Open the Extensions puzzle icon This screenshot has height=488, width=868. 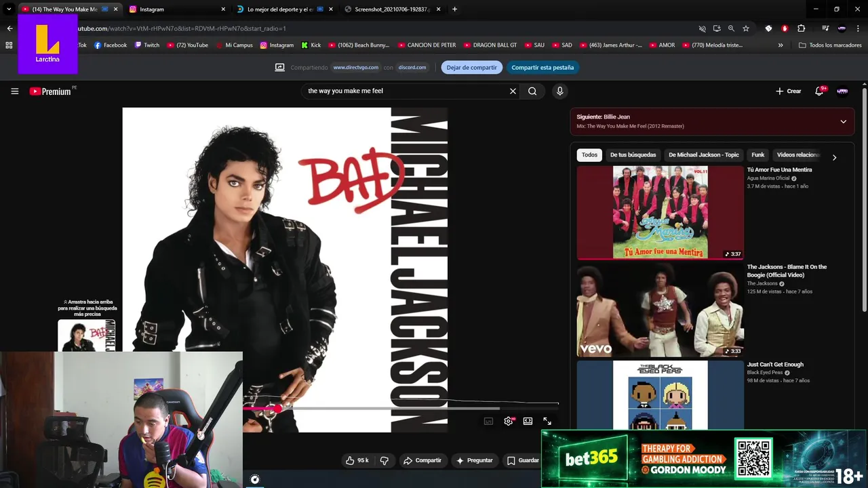[x=802, y=28]
